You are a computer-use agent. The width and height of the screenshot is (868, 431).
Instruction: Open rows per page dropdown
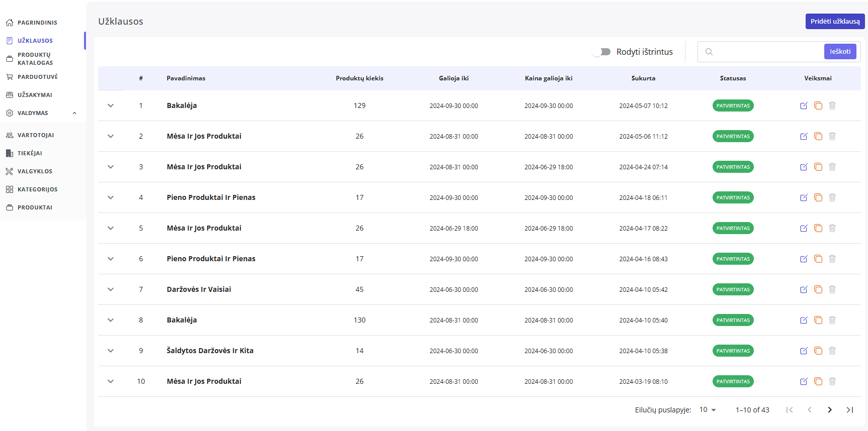coord(708,410)
